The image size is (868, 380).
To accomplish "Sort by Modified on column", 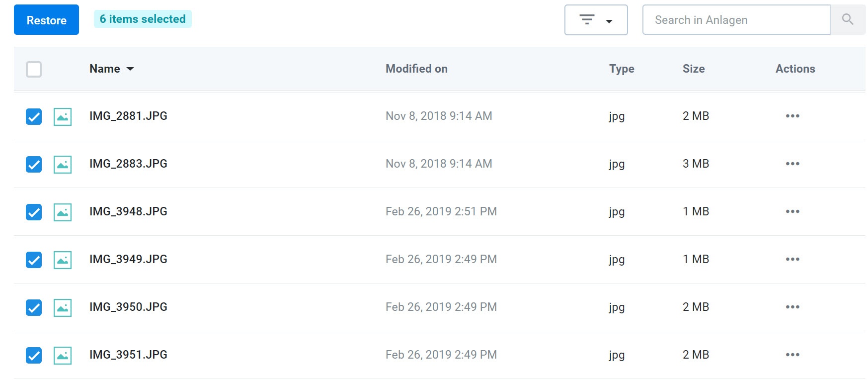I will (x=416, y=69).
